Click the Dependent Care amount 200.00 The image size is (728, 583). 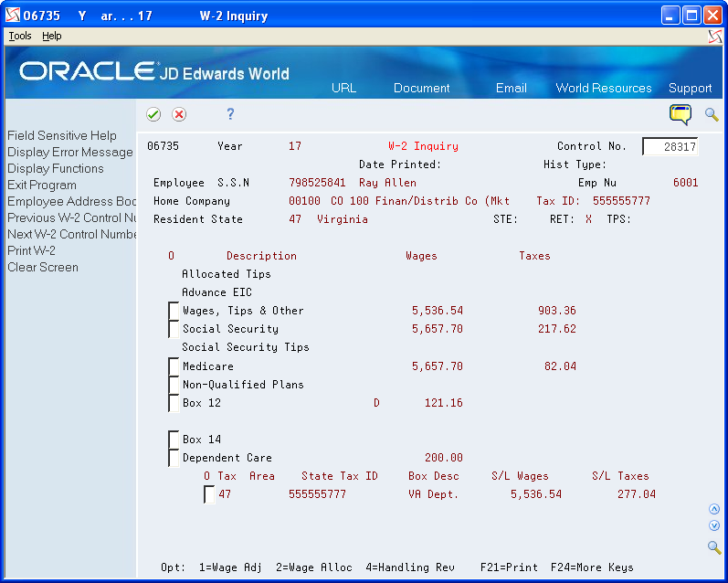(x=444, y=458)
